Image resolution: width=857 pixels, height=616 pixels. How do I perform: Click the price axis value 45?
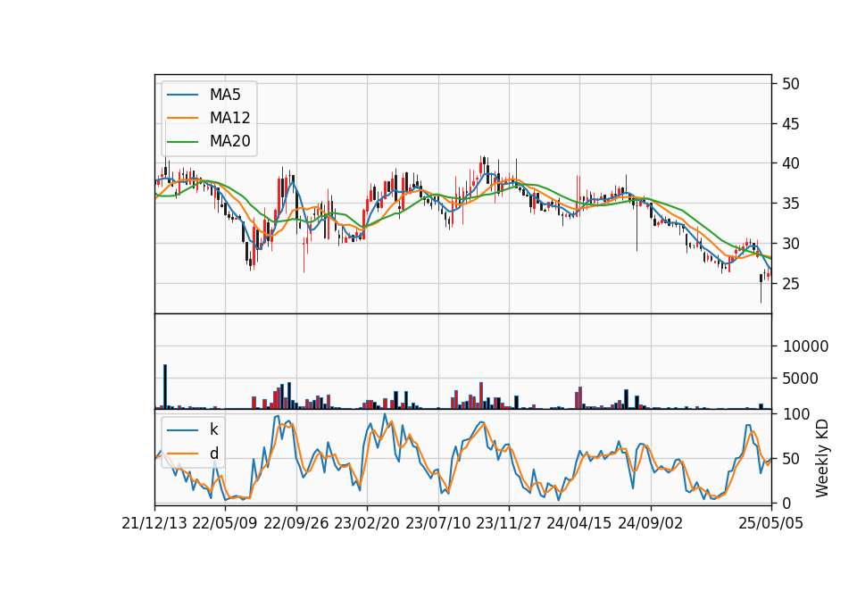[x=791, y=124]
